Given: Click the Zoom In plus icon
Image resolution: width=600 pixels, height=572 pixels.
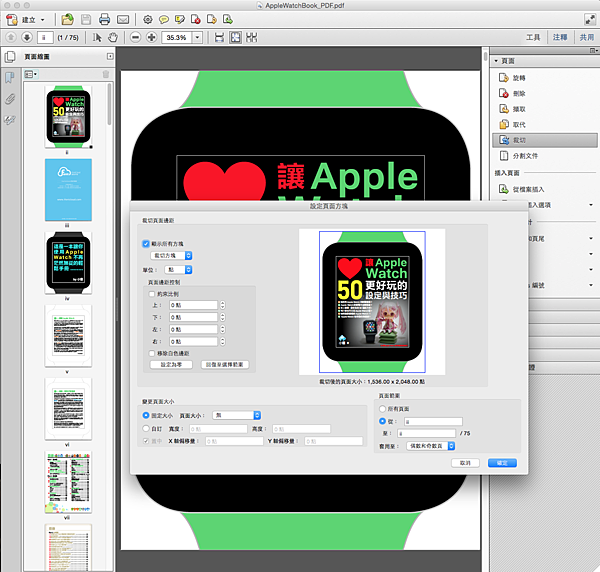Looking at the screenshot, I should coord(150,37).
